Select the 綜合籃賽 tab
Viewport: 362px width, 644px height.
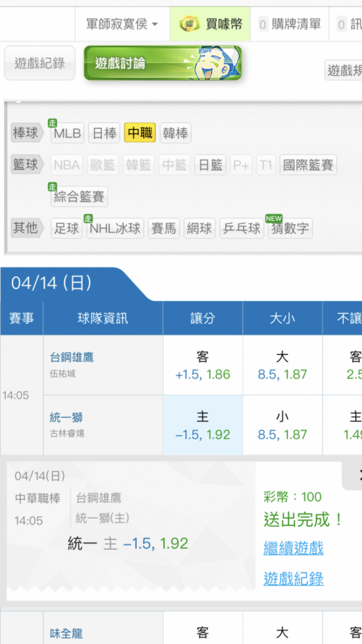[79, 196]
